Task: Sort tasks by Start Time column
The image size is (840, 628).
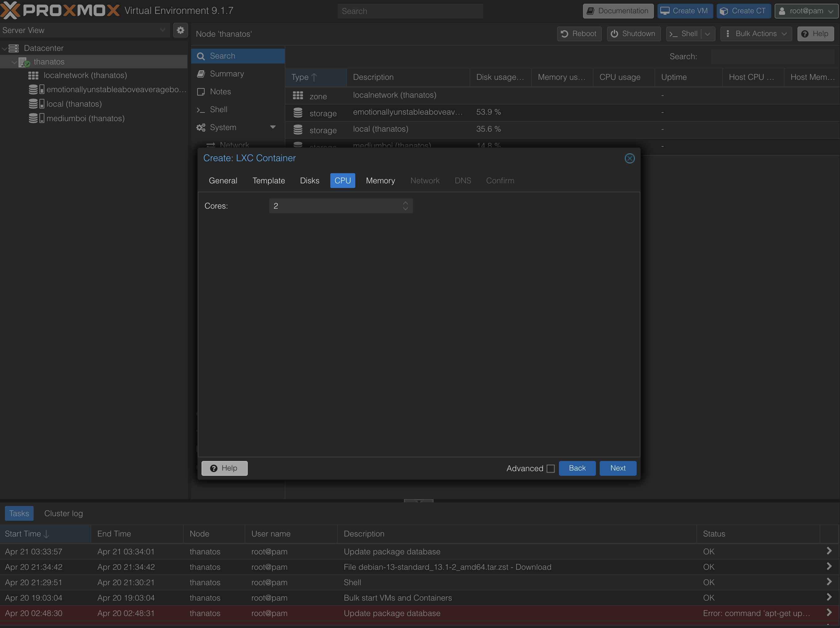Action: tap(46, 534)
